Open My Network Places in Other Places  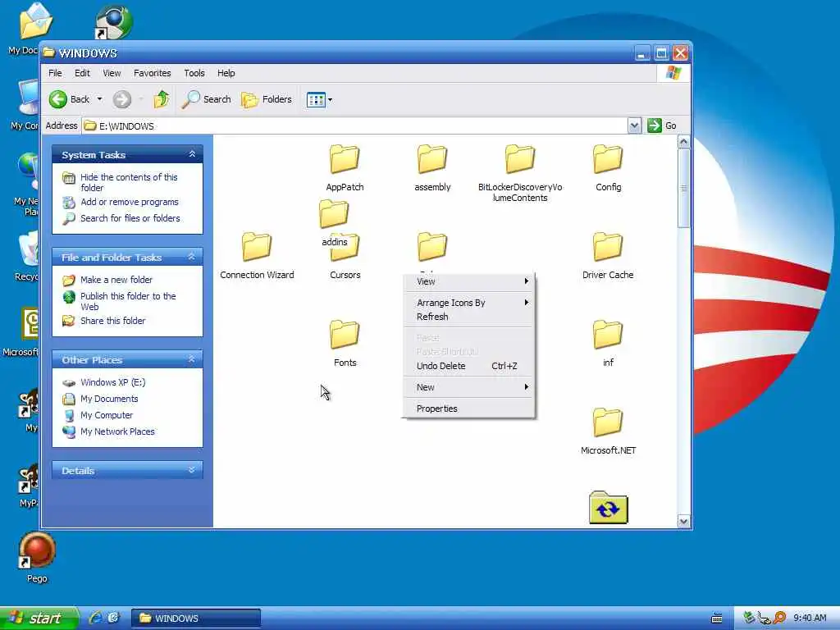tap(117, 431)
